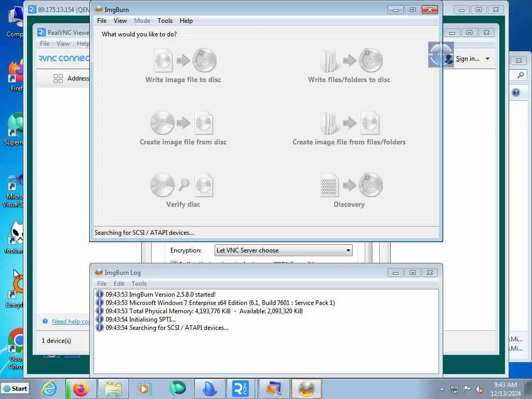This screenshot has width=532, height=399.
Task: Open ImgBurn View menu
Action: (120, 21)
